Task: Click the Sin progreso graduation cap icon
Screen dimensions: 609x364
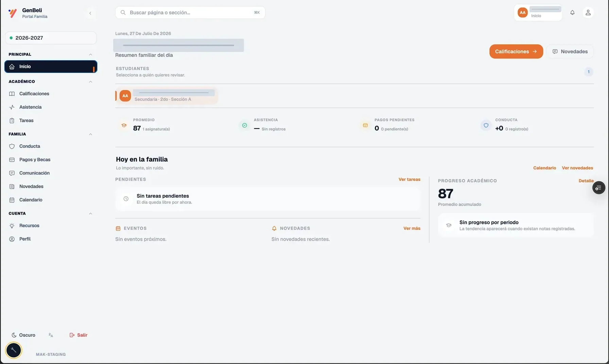Action: 449,225
